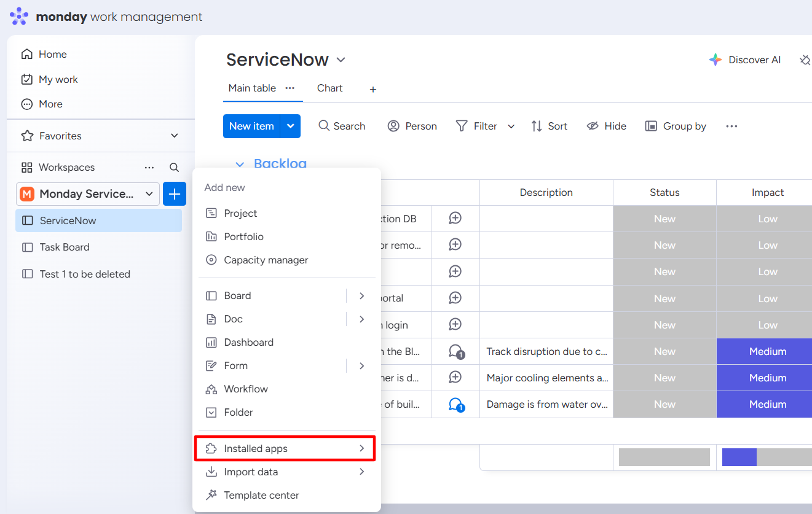
Task: Select the ServiceNow board in the sidebar
Action: tap(98, 220)
